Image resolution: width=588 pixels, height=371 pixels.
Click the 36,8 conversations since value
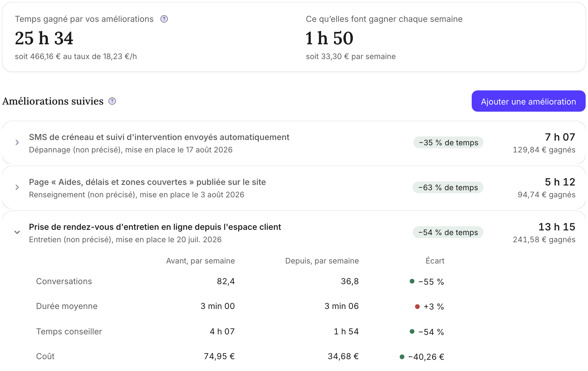[350, 281]
